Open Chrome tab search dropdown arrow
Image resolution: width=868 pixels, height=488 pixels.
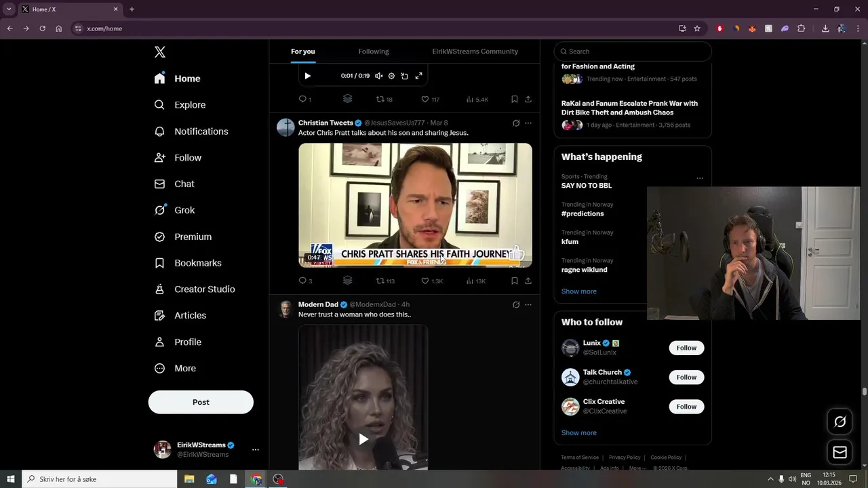9,9
